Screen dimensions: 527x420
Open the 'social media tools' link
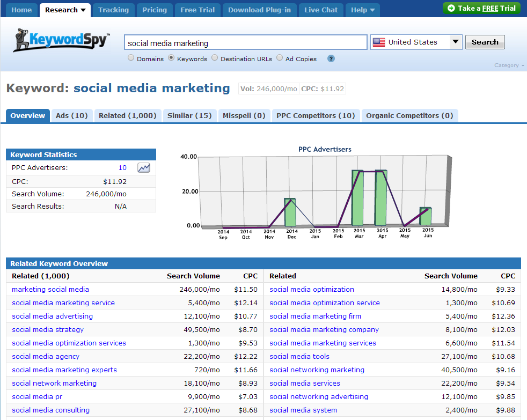[299, 357]
